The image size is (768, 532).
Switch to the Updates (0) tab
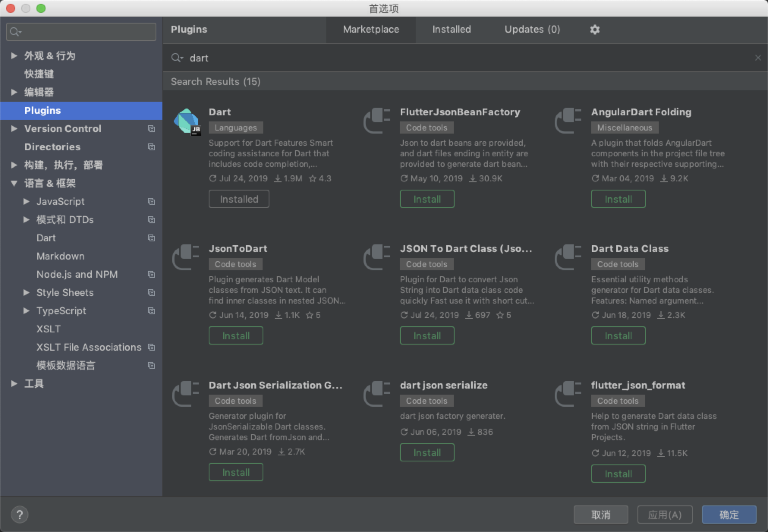click(532, 30)
